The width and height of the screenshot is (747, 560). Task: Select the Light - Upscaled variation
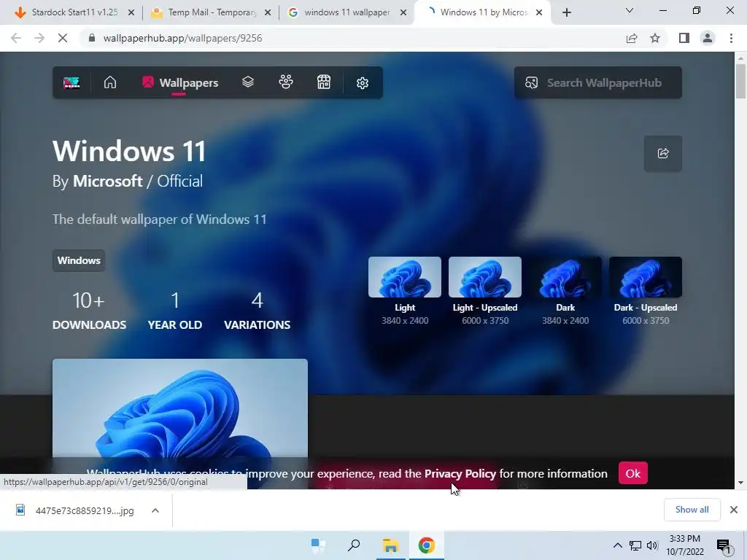(x=485, y=291)
